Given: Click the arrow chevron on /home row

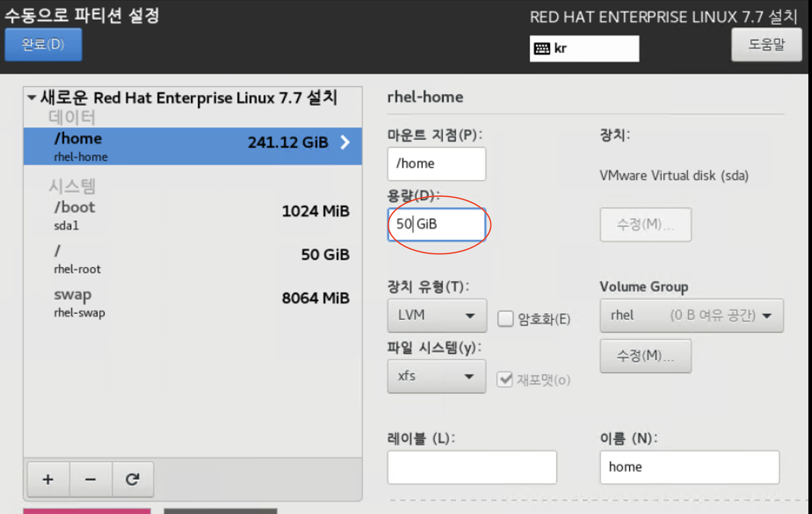Looking at the screenshot, I should [x=345, y=142].
